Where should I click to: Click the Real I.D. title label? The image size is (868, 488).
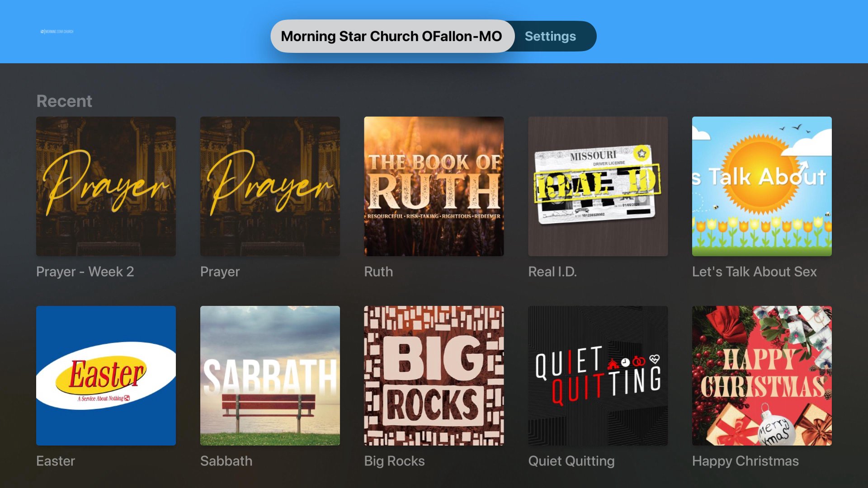click(x=552, y=272)
